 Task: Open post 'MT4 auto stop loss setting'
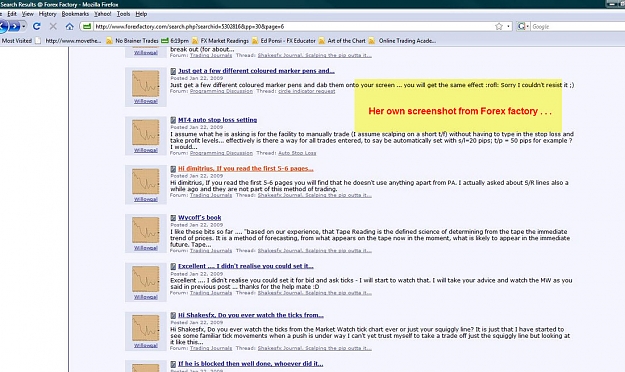(x=217, y=120)
